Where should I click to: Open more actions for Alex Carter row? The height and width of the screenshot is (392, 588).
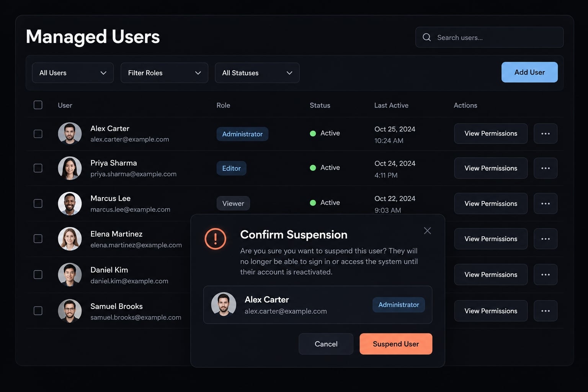pyautogui.click(x=546, y=134)
